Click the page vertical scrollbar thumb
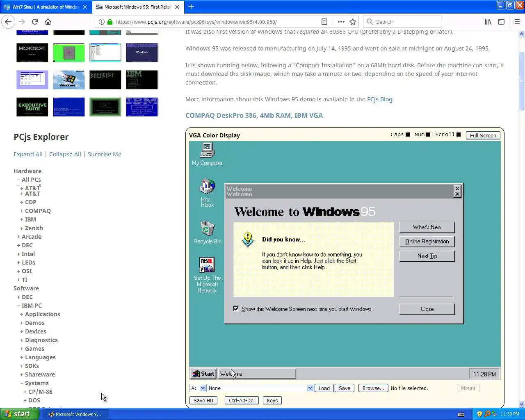Viewport: 525px width, 420px height. [522, 81]
